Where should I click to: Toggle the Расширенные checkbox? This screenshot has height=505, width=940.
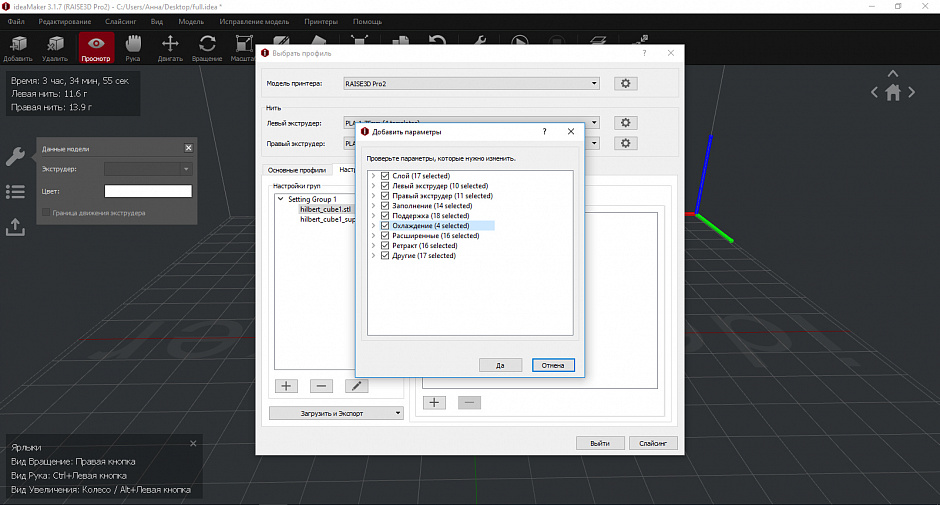tap(385, 236)
